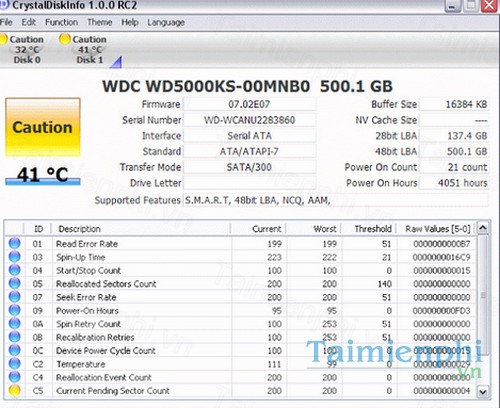Image resolution: width=500 pixels, height=408 pixels.
Task: Click Transfer Mode field SATA/300
Action: 249,167
